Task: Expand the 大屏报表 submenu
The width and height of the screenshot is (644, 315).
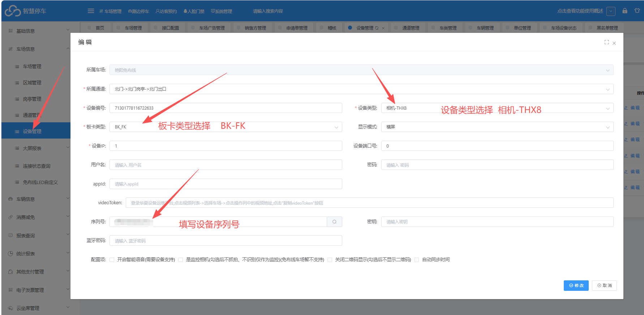Action: tap(39, 148)
